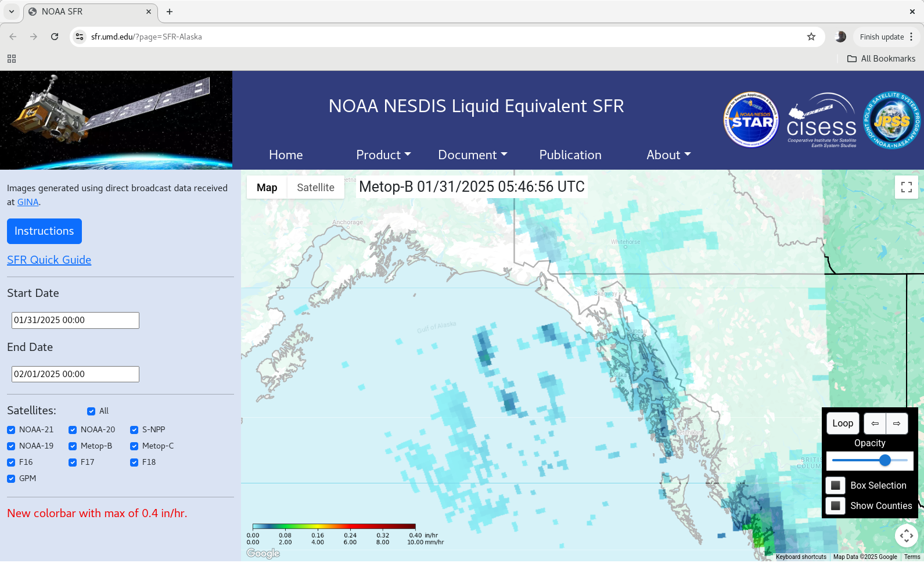Open the browser profile avatar
Viewport: 924px width, 570px height.
[x=840, y=37]
